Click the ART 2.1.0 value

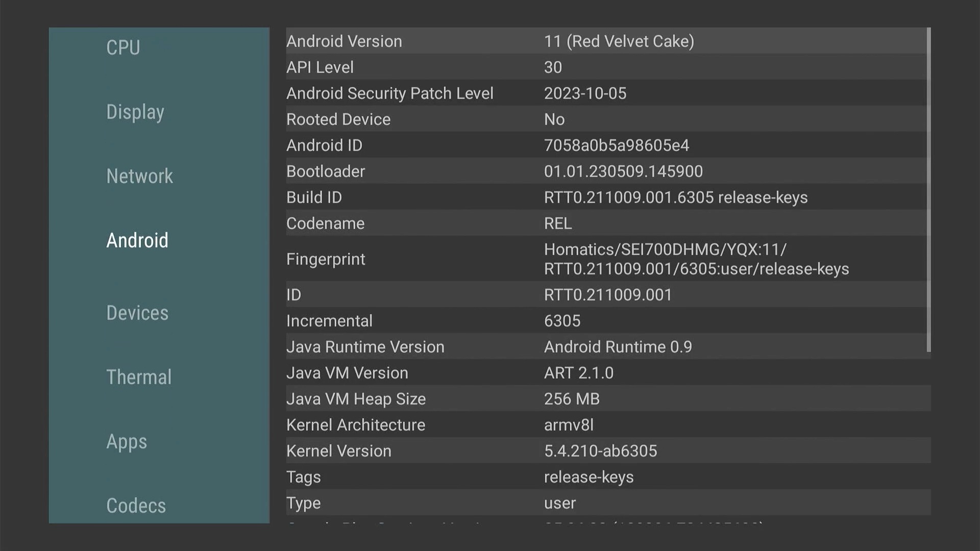(x=579, y=372)
